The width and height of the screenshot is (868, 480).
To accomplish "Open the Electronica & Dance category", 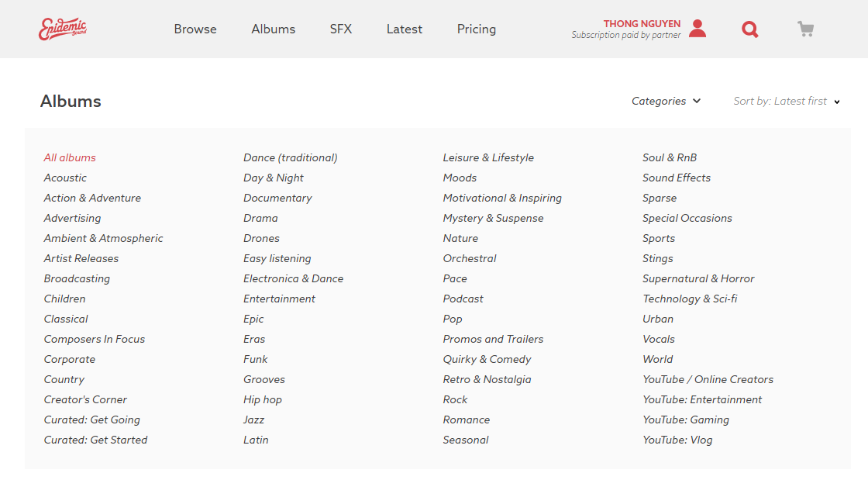I will click(x=294, y=278).
